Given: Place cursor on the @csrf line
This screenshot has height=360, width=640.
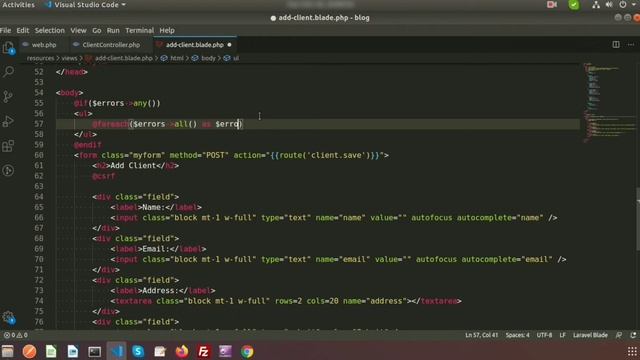Looking at the screenshot, I should coord(103,176).
